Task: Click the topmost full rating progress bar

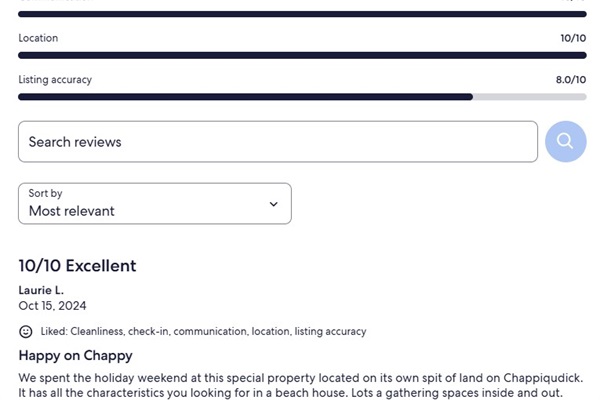Action: pyautogui.click(x=302, y=14)
